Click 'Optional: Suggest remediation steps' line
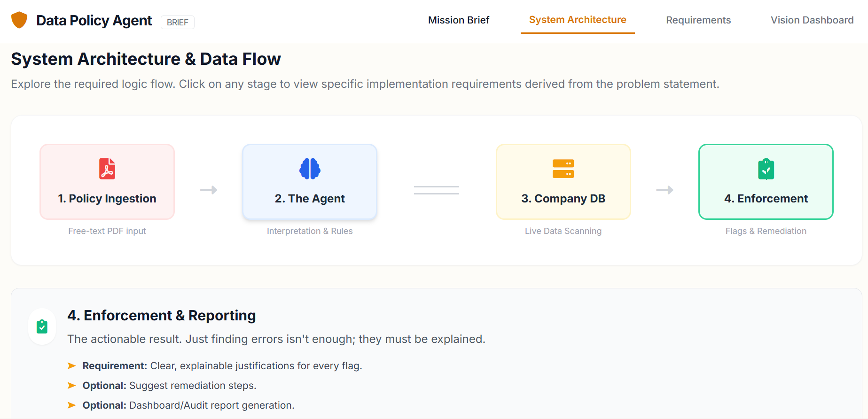This screenshot has height=419, width=868. 169,386
